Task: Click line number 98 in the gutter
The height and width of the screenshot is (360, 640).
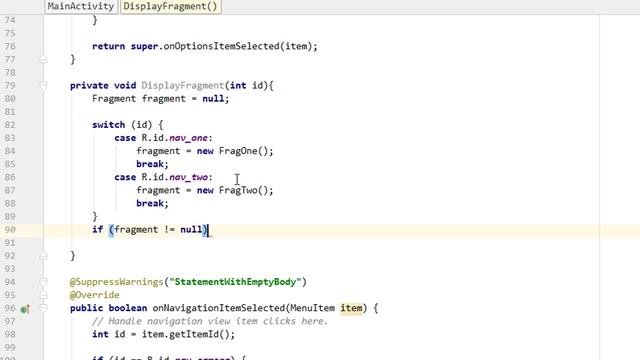Action: (10, 334)
